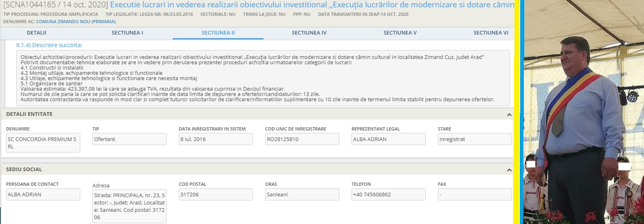Switch to SECTIUNEA VI tab

490,33
